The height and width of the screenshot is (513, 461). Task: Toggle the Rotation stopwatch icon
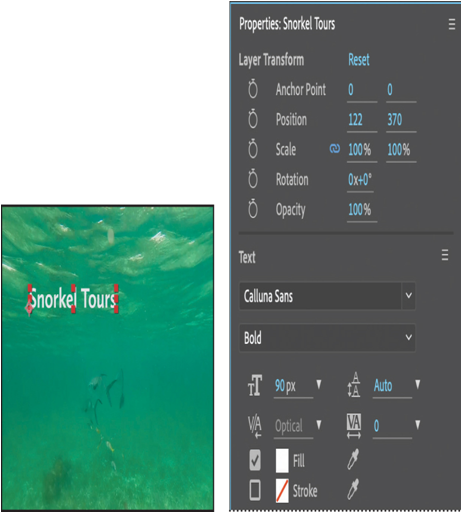point(253,179)
